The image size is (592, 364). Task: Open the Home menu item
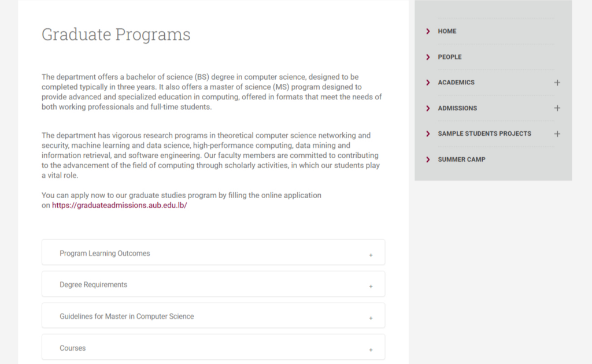click(447, 31)
